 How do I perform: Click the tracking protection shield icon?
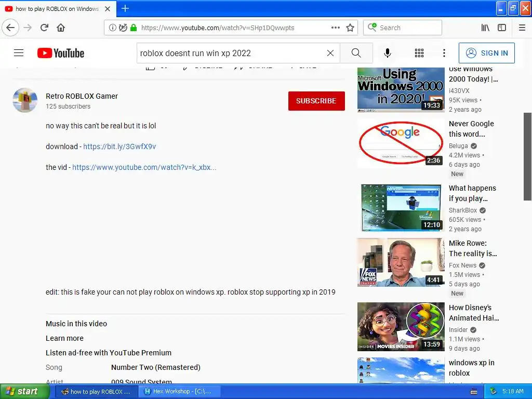click(x=123, y=28)
